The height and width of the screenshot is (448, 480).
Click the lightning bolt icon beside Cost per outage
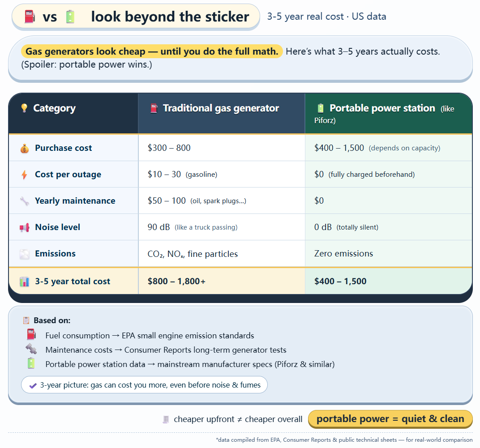coord(24,175)
